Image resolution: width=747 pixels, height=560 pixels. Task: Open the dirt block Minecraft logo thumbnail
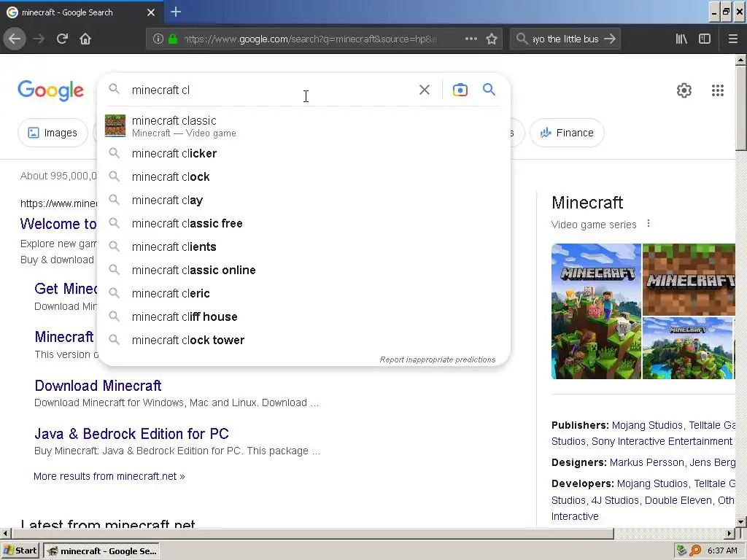pos(689,279)
